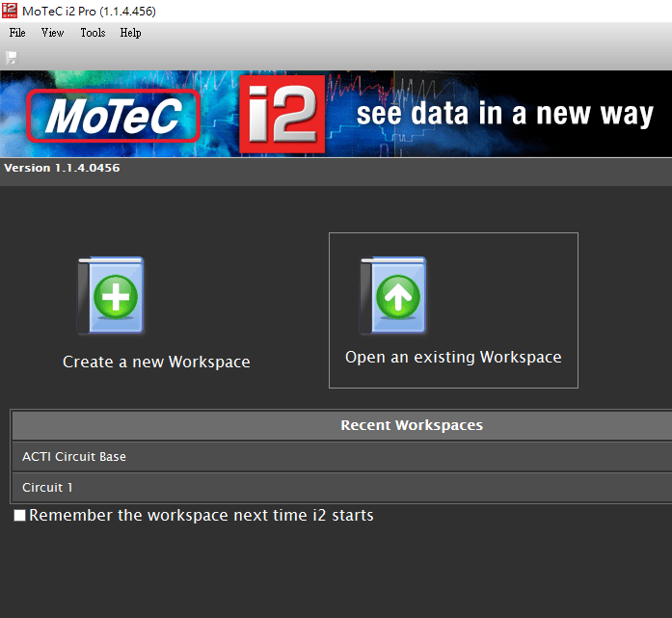This screenshot has height=618, width=672.
Task: Click the Recent Workspaces list header
Action: (412, 425)
